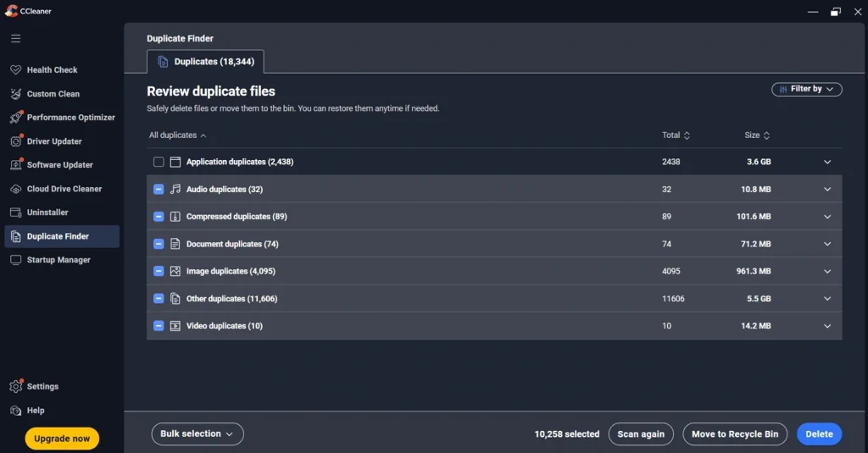Toggle the Document duplicates checkbox

[x=159, y=244]
